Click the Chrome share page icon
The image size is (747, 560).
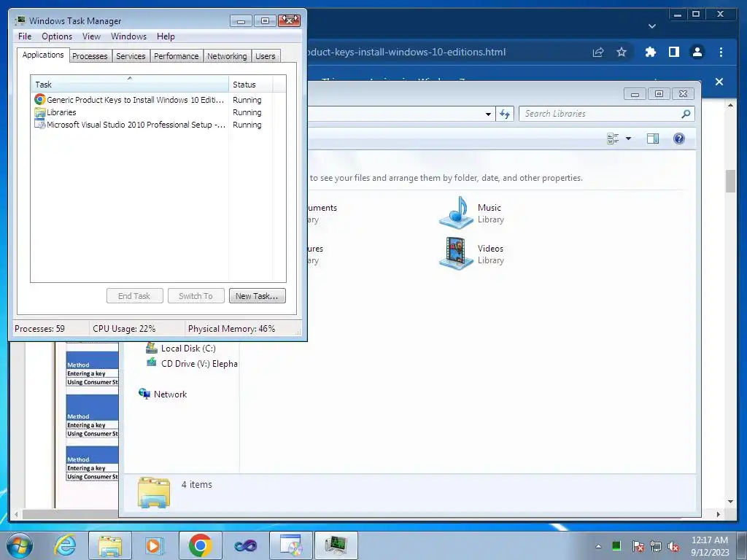tap(598, 52)
